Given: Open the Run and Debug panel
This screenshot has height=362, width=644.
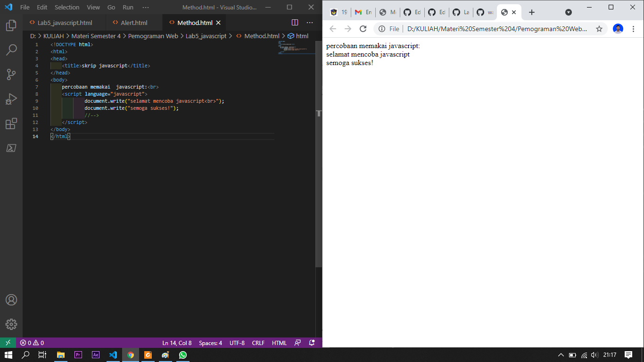Looking at the screenshot, I should coord(11,99).
